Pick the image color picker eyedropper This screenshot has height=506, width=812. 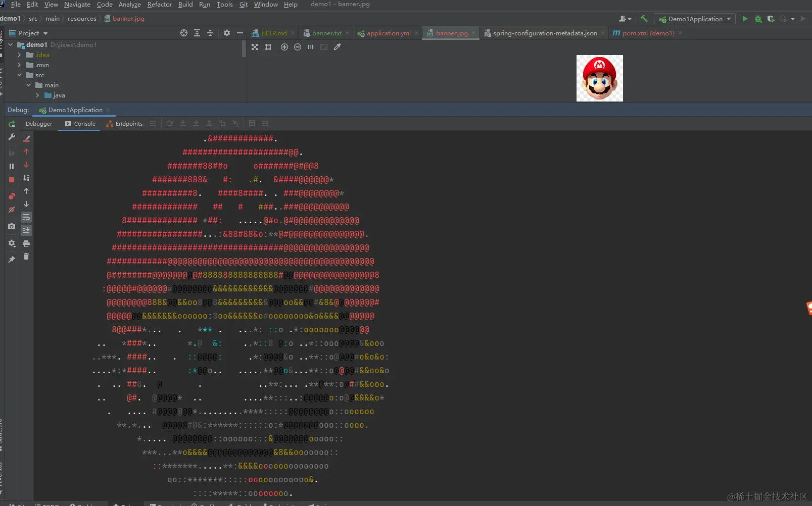pos(338,47)
